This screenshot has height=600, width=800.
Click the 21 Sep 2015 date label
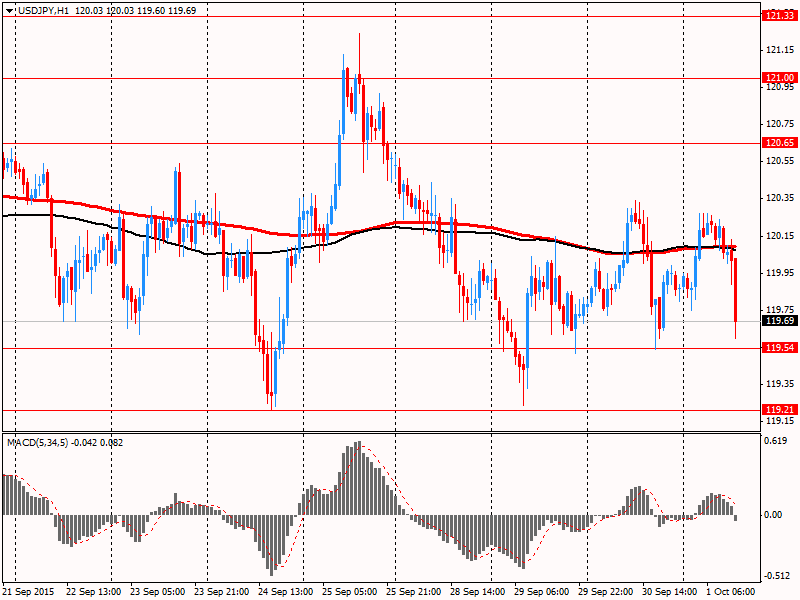click(x=29, y=592)
